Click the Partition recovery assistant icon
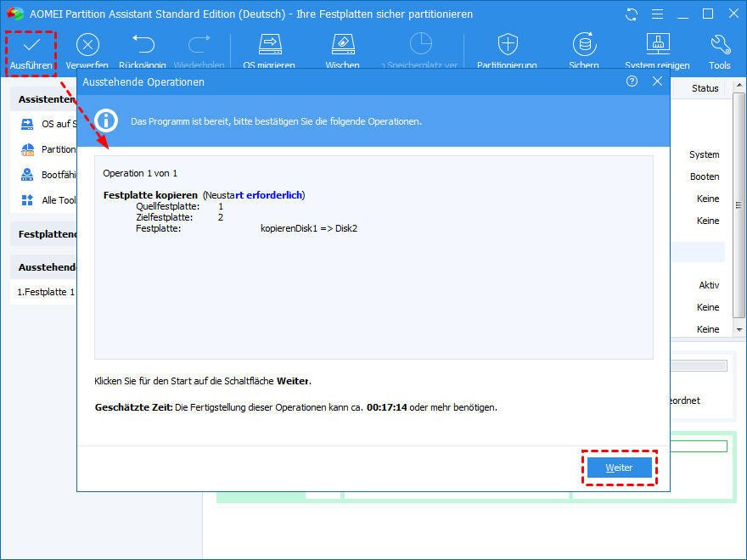 [28, 149]
